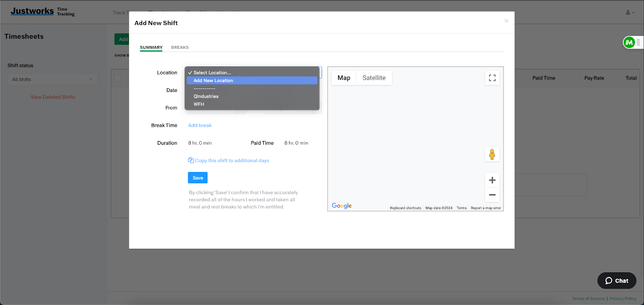Check the select-all shifts checkbox
This screenshot has width=644, height=305.
[x=118, y=78]
